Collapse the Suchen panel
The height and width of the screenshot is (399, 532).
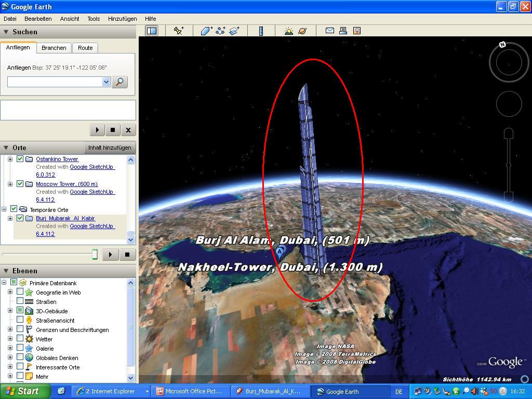point(6,32)
